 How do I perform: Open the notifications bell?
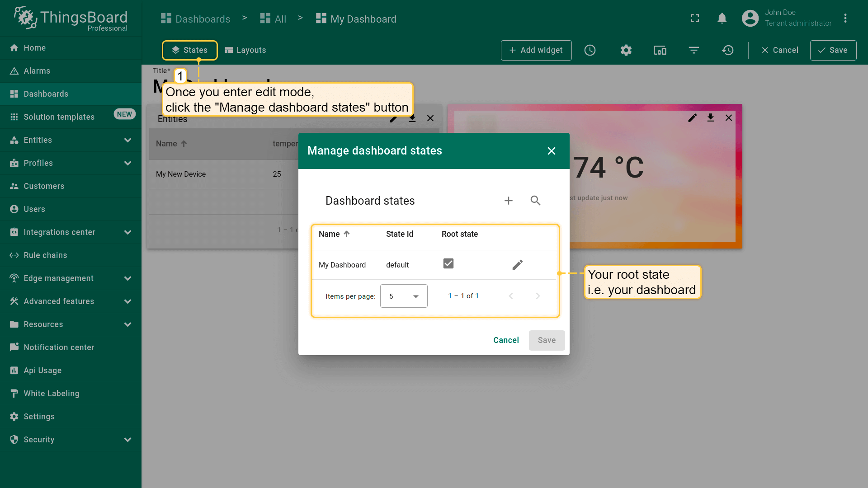click(722, 19)
